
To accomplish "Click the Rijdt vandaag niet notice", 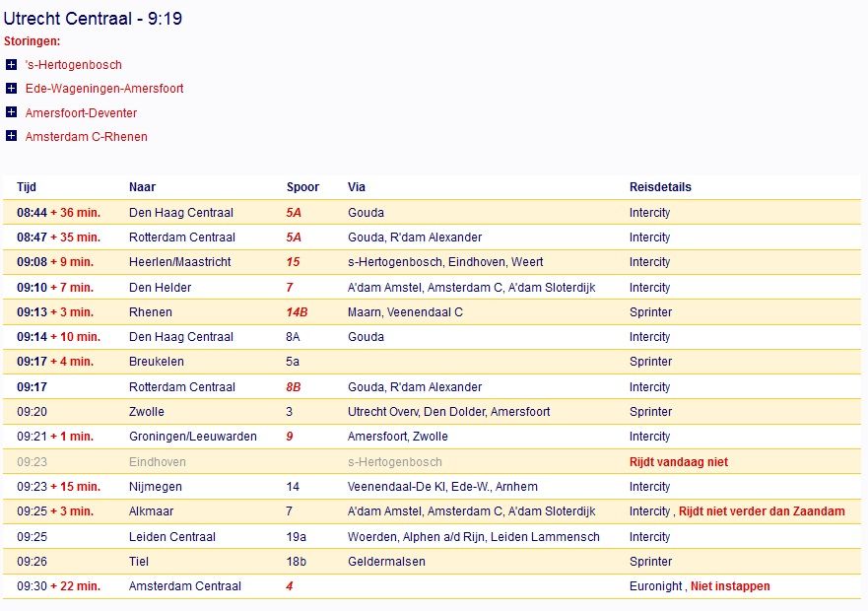I will pos(679,462).
